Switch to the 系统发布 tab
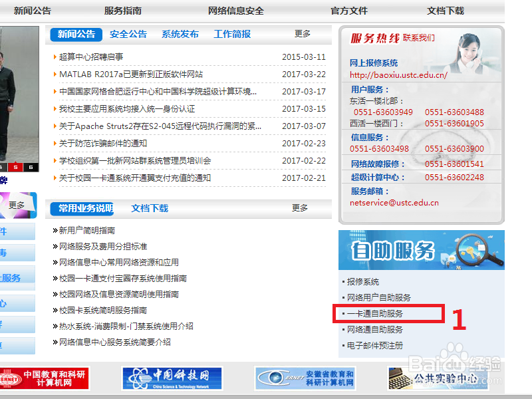Viewport: 532px width, 399px height. 179,34
